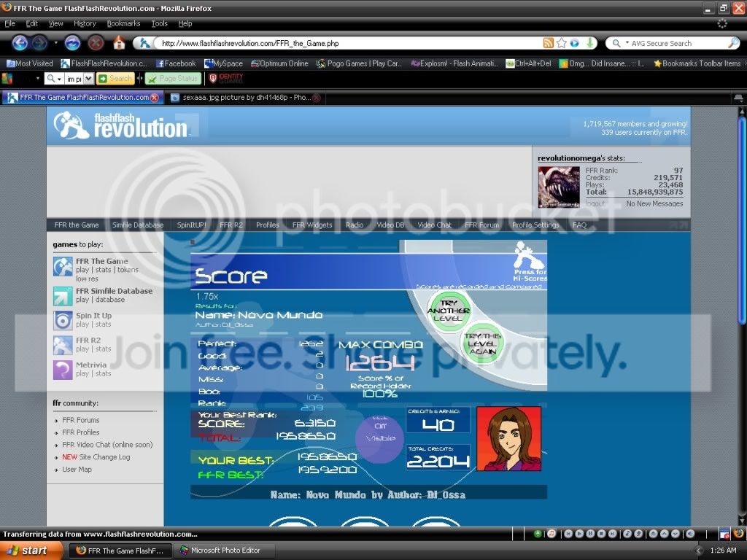Click the Metrivia game icon
The width and height of the screenshot is (747, 560).
63,369
